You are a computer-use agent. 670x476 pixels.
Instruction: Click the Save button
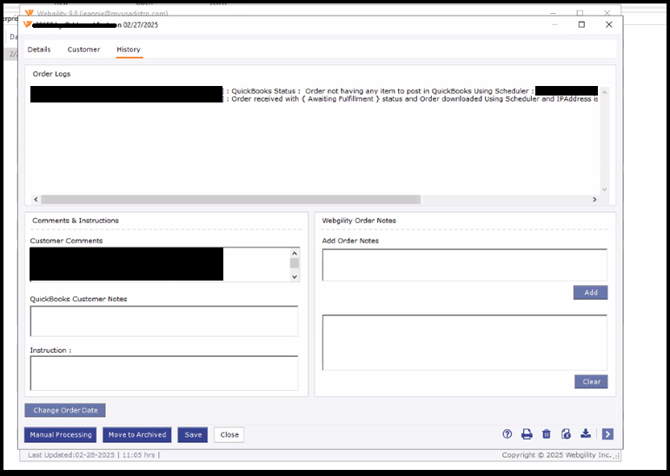click(x=193, y=435)
